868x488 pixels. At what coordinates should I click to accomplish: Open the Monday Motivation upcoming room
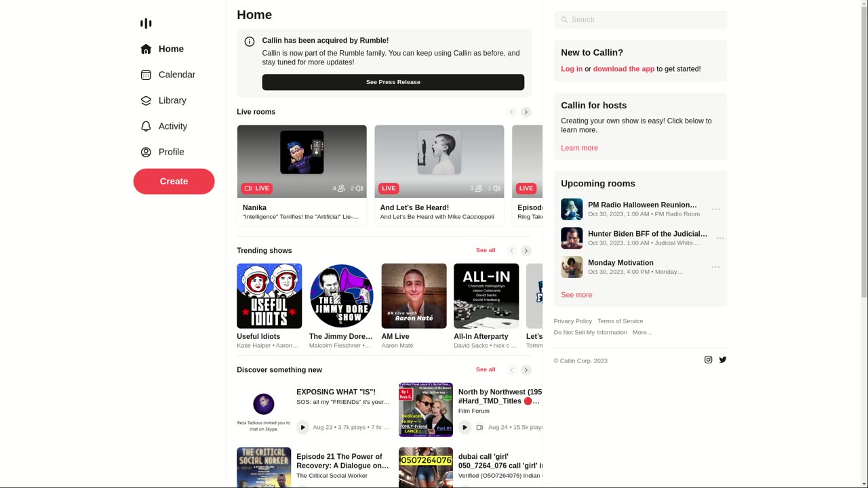click(x=620, y=263)
